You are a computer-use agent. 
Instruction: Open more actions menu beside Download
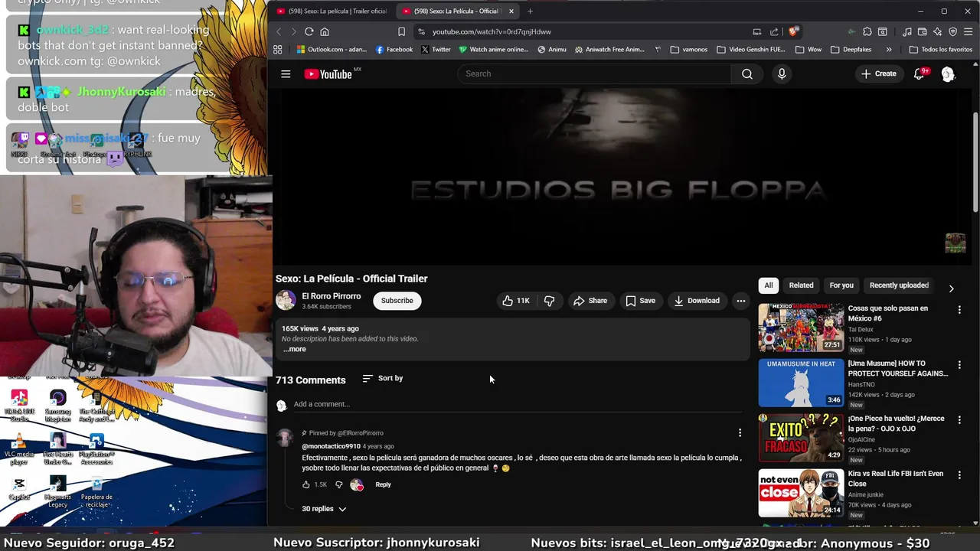[x=740, y=301]
